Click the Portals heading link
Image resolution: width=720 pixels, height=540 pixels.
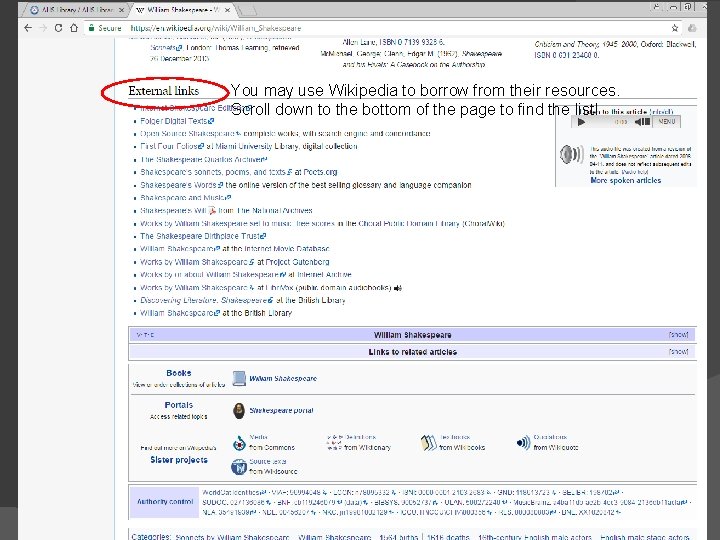[179, 405]
